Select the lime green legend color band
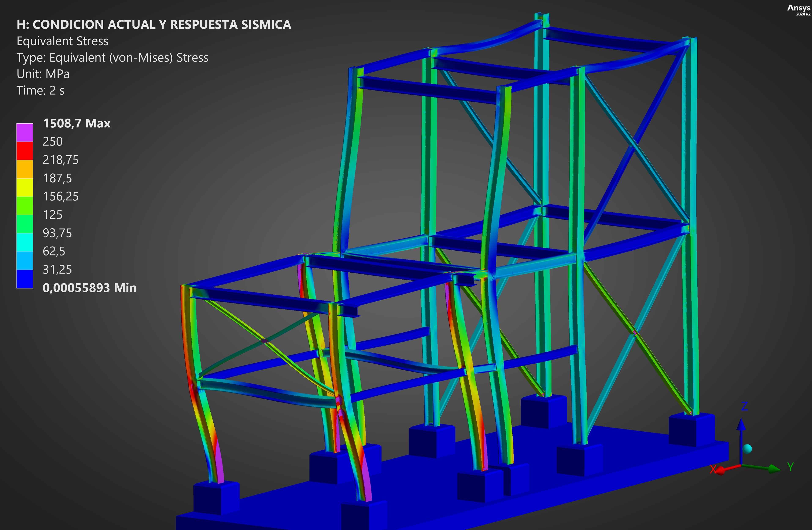The width and height of the screenshot is (812, 530). [25, 206]
